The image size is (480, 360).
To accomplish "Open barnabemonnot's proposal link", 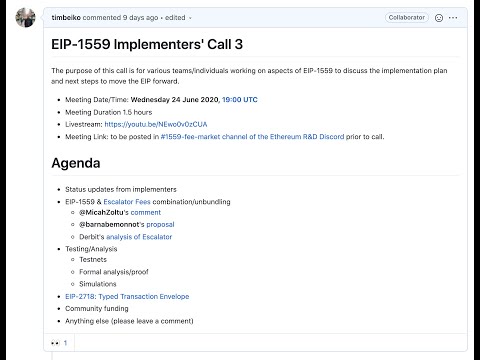I will pos(160,225).
